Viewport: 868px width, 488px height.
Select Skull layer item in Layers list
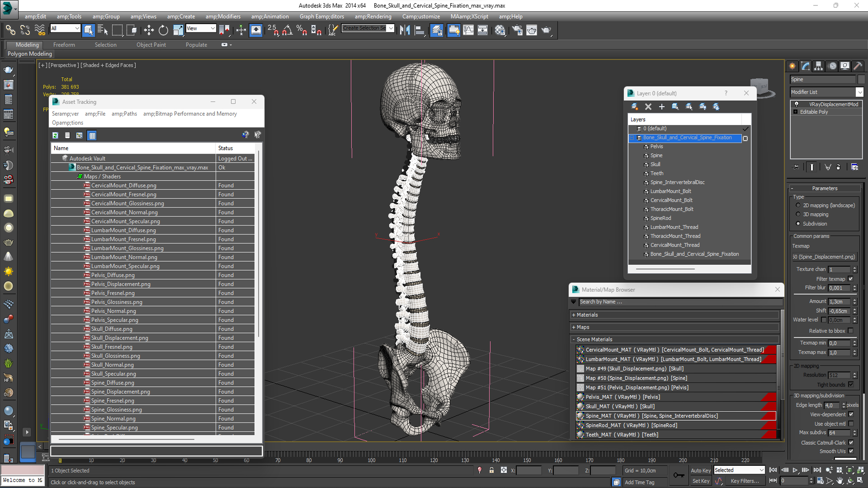tap(655, 164)
